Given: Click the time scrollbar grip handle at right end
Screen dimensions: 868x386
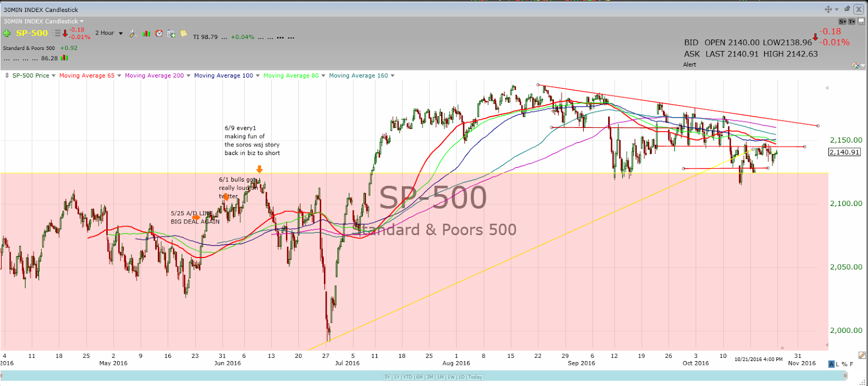Looking at the screenshot, I should click(845, 376).
